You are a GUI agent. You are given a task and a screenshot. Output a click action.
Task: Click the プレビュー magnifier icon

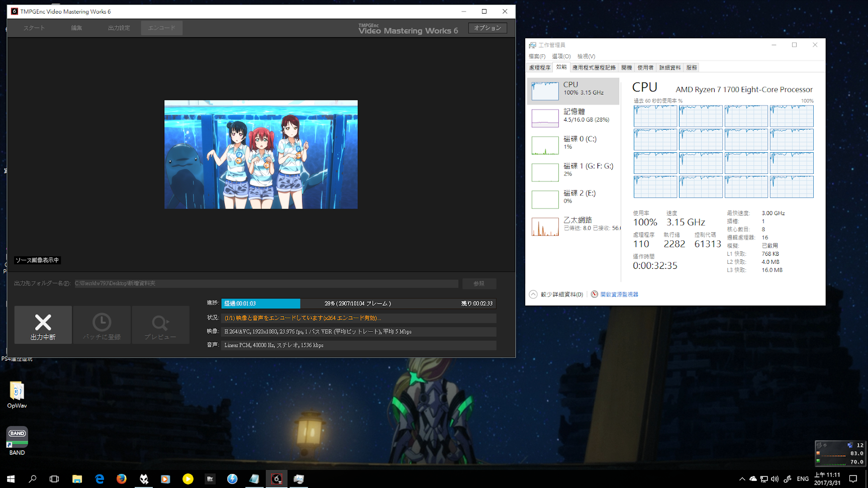(x=160, y=323)
